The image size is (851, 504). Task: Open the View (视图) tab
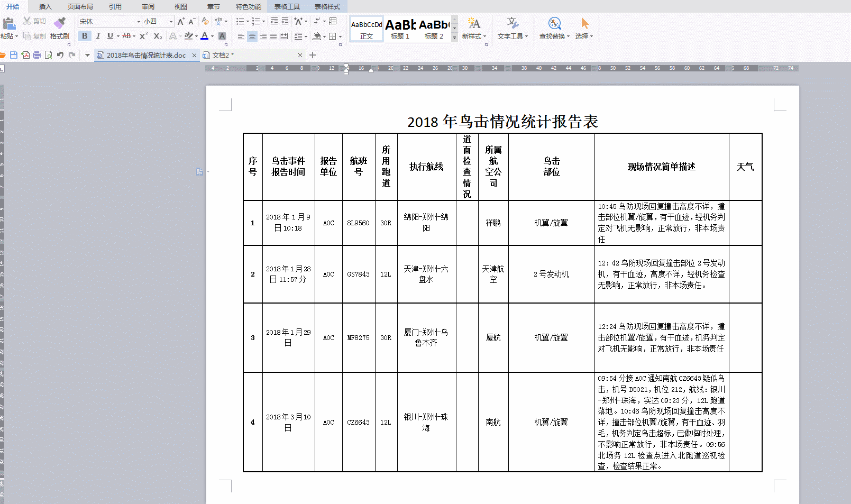(181, 6)
